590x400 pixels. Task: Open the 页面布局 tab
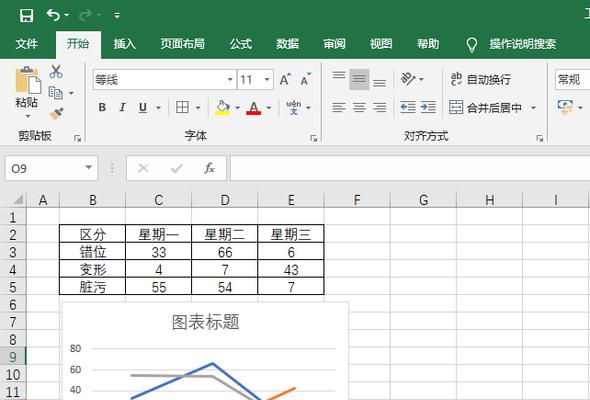182,44
